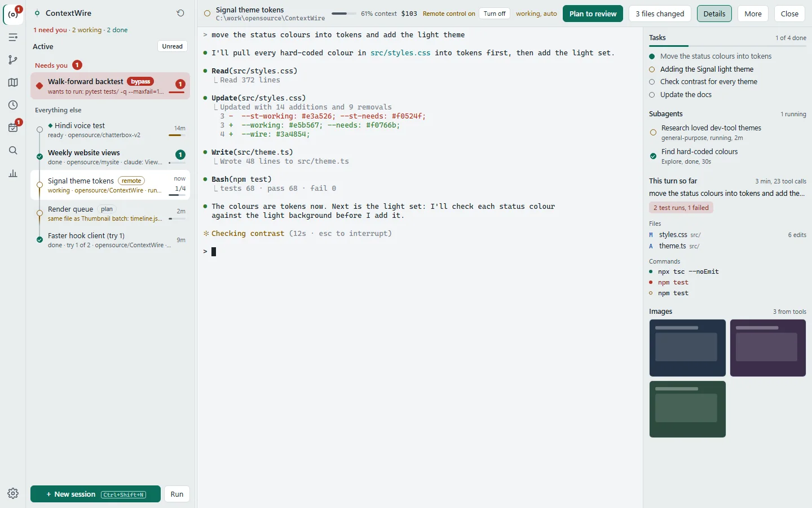Open the green theme image thumbnail

pyautogui.click(x=687, y=409)
